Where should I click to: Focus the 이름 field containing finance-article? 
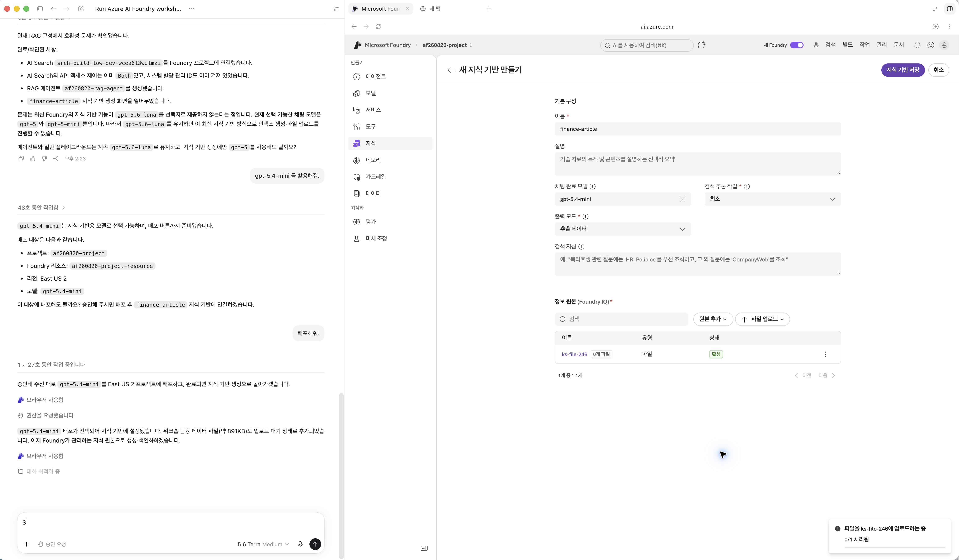(x=698, y=129)
